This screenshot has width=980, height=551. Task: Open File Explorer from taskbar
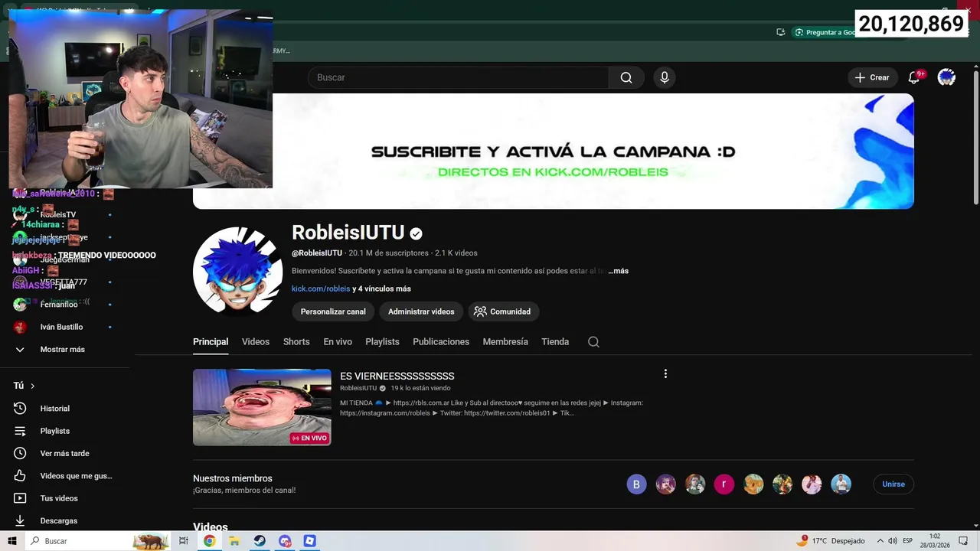[234, 541]
